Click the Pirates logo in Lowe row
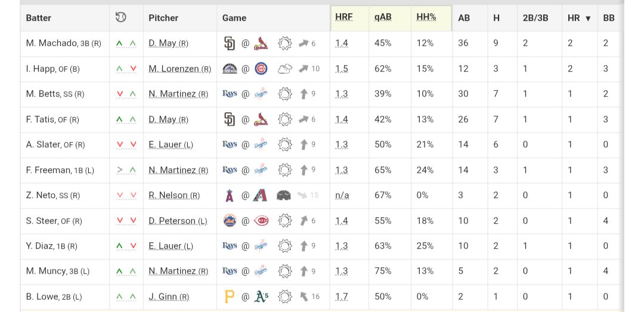Viewport: 644px width, 312px height. 229,296
